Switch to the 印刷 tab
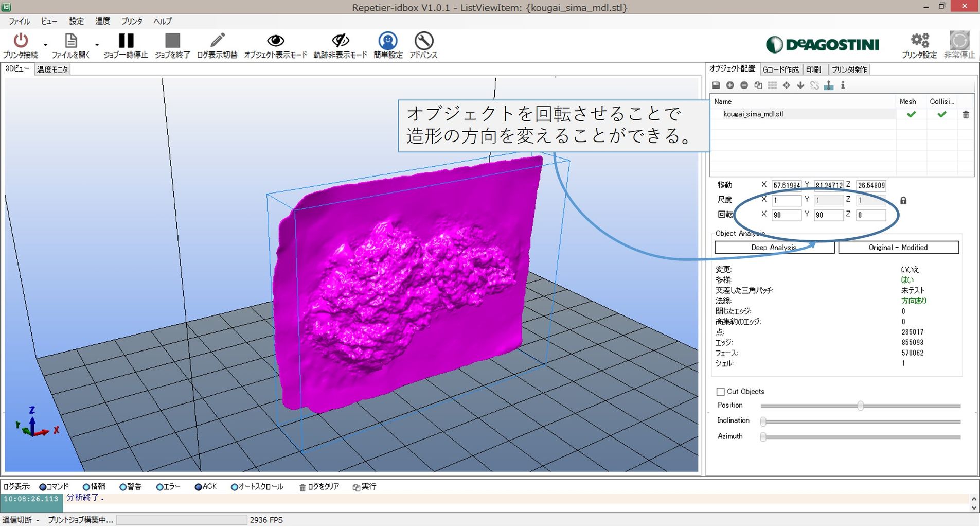 814,69
